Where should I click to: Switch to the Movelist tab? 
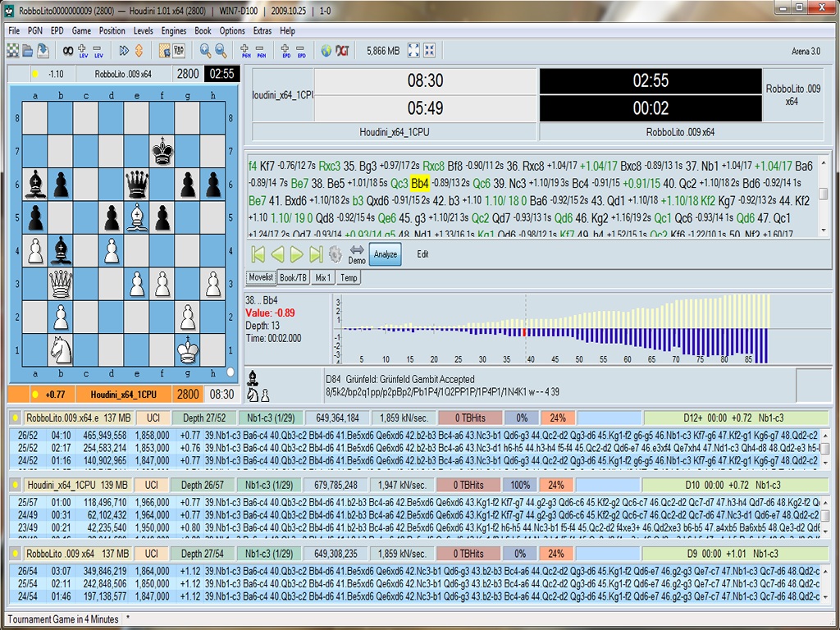[x=261, y=277]
